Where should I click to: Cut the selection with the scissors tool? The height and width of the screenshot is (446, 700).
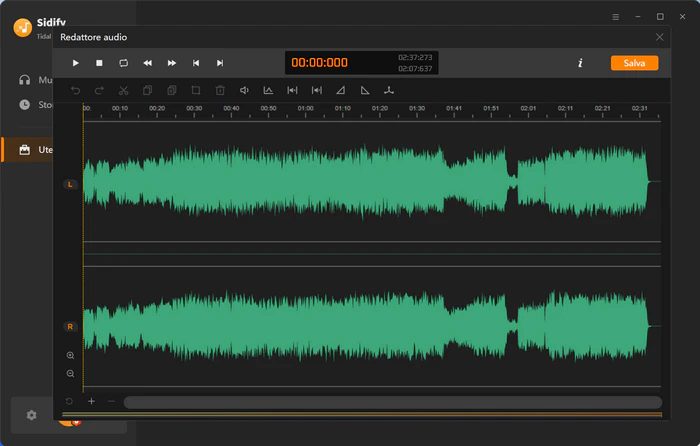point(124,91)
